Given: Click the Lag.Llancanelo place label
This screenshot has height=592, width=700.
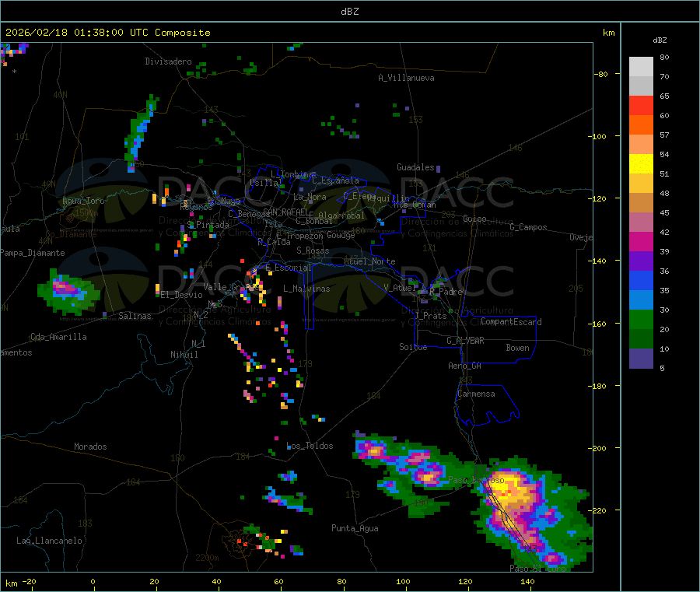Looking at the screenshot, I should pos(49,541).
